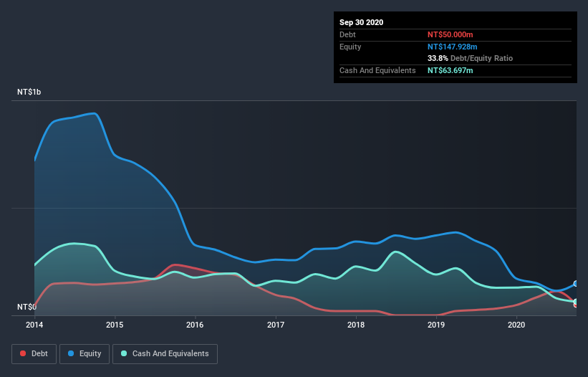Click the 2019 x-axis label
The width and height of the screenshot is (588, 377).
(x=436, y=325)
